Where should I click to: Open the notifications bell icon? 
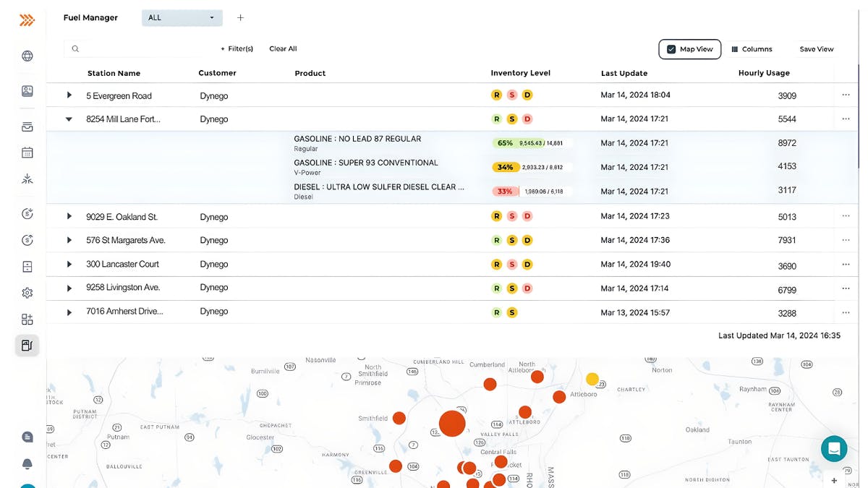coord(27,463)
